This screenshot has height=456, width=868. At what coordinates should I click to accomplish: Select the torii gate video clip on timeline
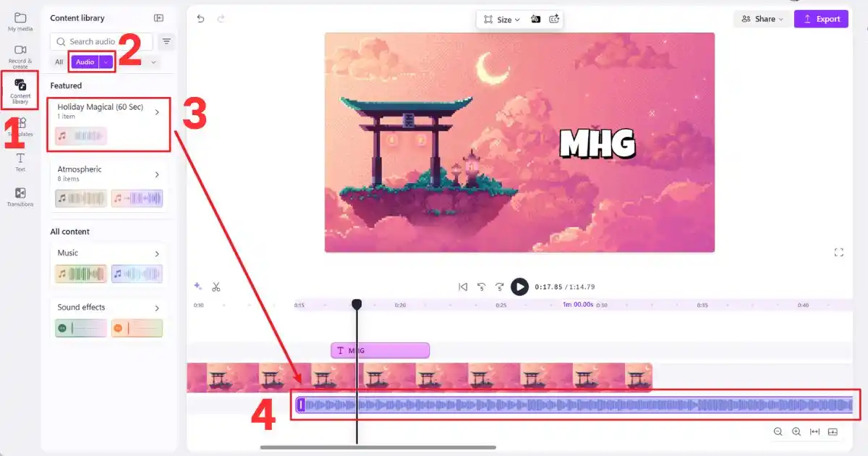pyautogui.click(x=420, y=377)
